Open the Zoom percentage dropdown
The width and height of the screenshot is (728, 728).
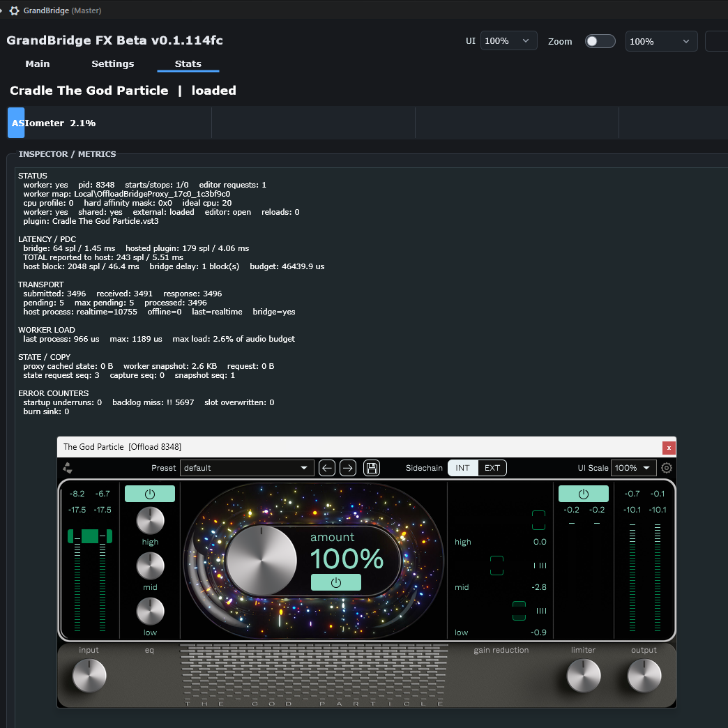[661, 41]
